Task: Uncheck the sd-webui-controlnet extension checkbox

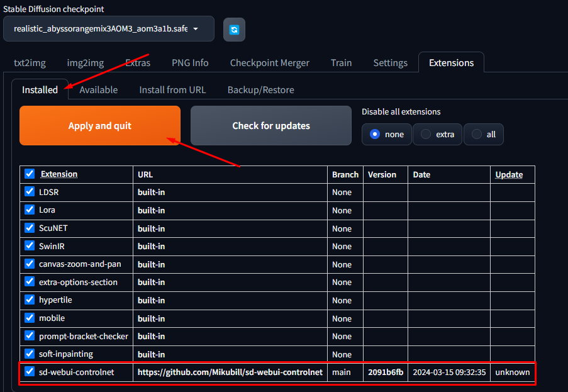Action: 30,372
